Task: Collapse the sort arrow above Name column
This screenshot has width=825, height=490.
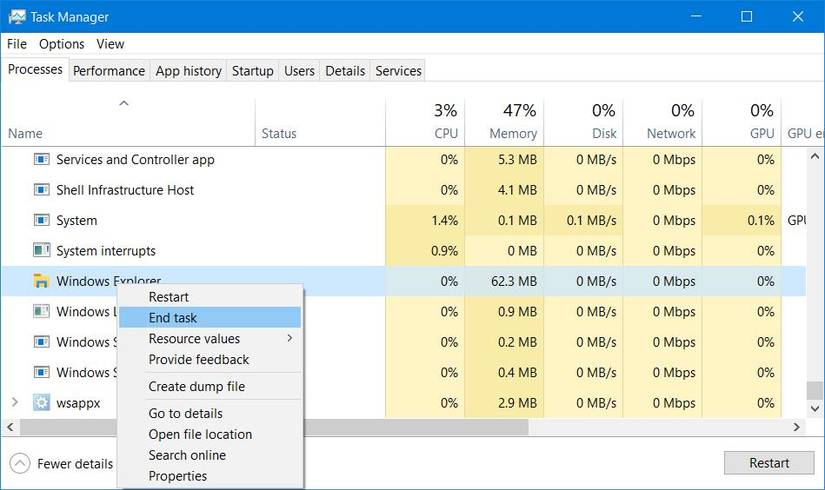Action: click(x=124, y=103)
